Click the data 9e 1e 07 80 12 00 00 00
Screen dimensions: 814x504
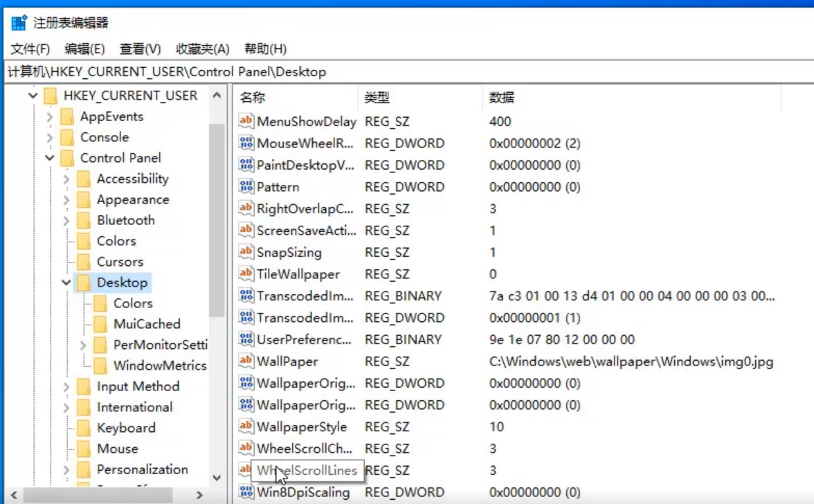tap(562, 339)
